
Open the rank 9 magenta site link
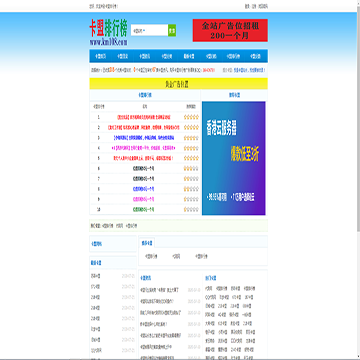[x=143, y=199]
